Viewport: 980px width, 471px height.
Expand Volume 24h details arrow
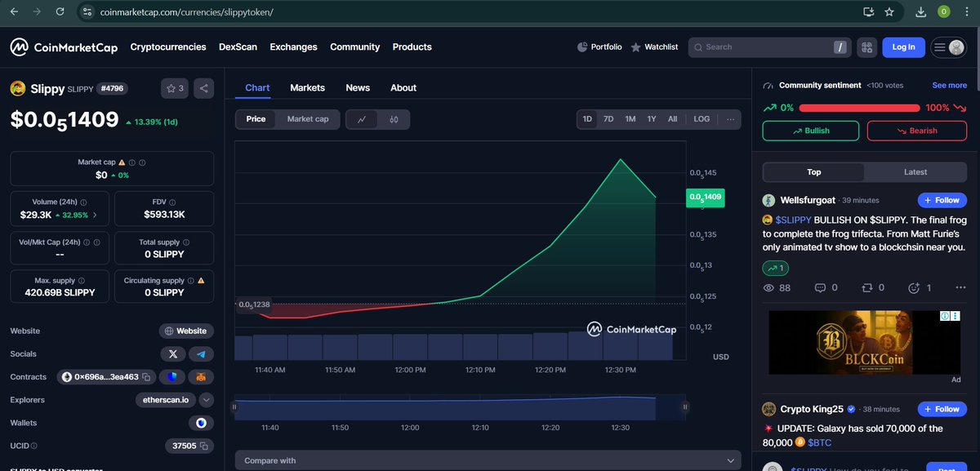pyautogui.click(x=95, y=216)
